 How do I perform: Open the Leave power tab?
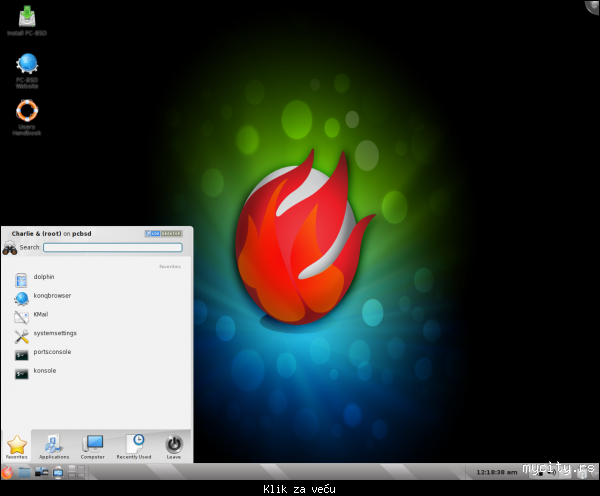(174, 447)
